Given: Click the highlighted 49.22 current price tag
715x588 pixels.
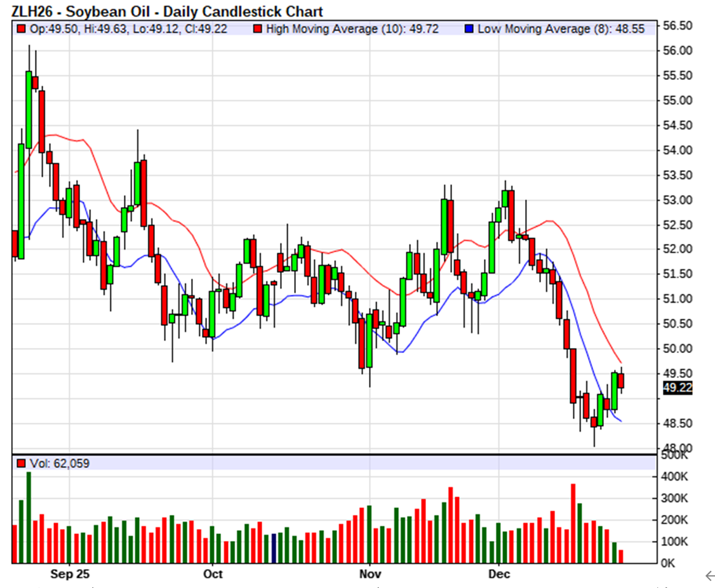Looking at the screenshot, I should (677, 388).
